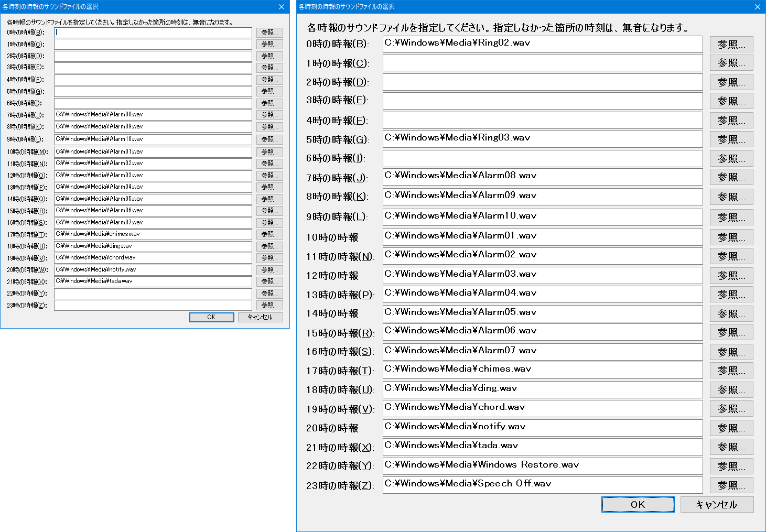Click OK in the smaller left dialog
Viewport: 766px width, 532px height.
coord(211,317)
